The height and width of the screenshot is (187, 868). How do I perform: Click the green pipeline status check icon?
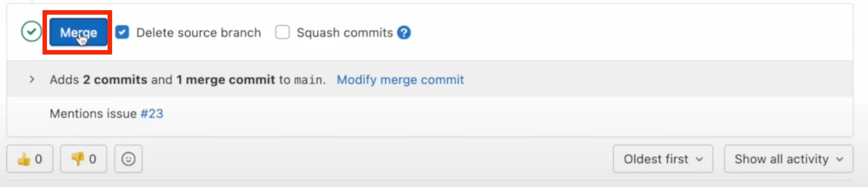pyautogui.click(x=31, y=32)
